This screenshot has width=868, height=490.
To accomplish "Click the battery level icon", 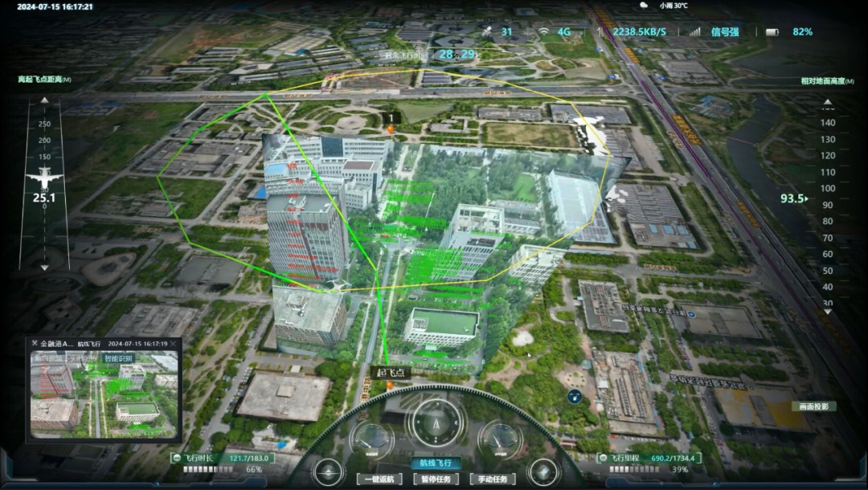I will point(772,32).
